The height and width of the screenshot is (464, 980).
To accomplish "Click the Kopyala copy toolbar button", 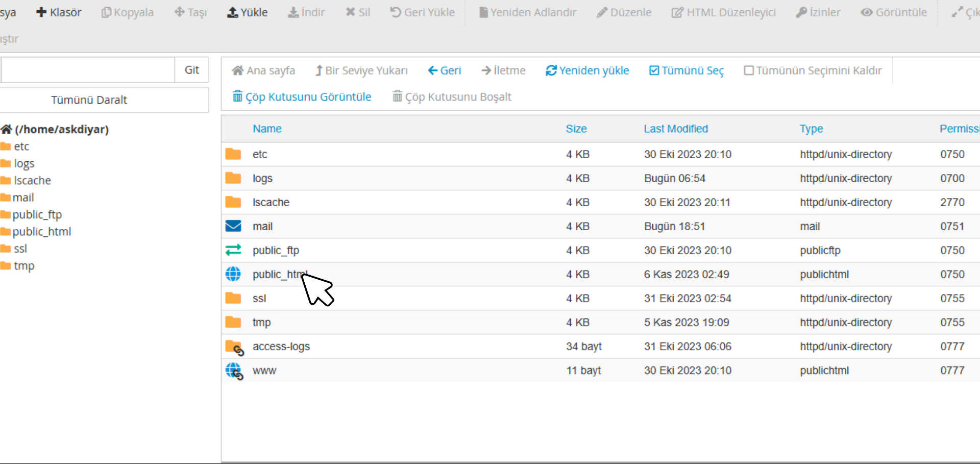I will point(128,12).
